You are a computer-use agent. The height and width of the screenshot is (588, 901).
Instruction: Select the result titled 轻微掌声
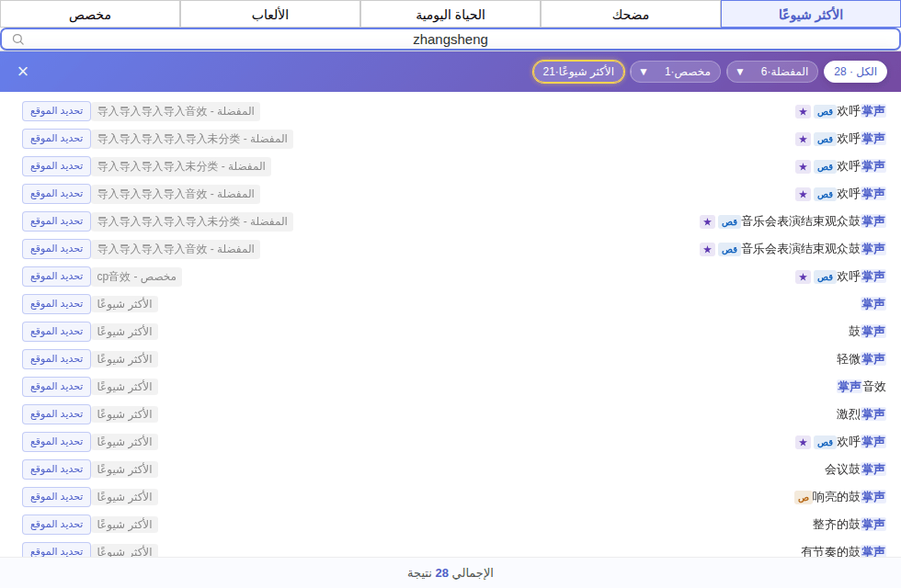[861, 359]
